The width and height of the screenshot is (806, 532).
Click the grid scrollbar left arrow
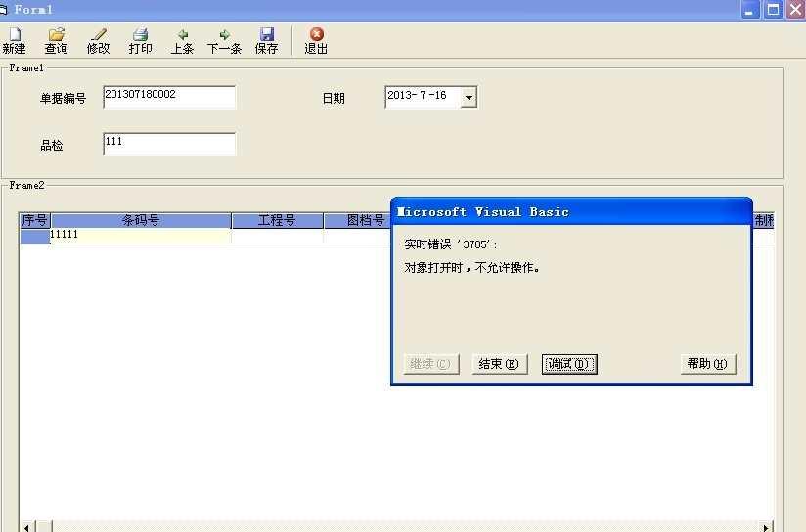tap(27, 527)
